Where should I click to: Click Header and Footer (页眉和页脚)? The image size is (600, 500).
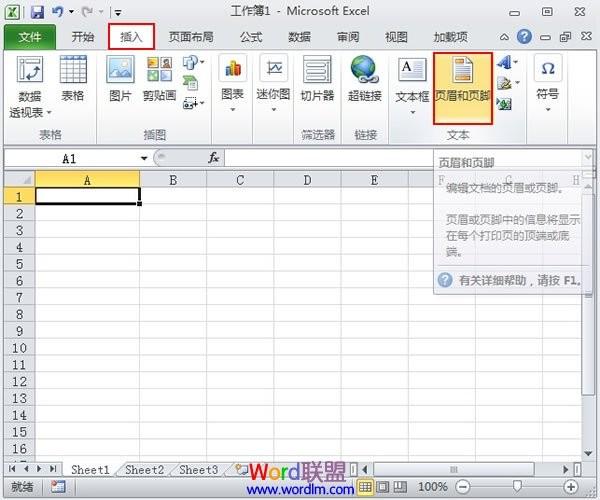pos(463,88)
